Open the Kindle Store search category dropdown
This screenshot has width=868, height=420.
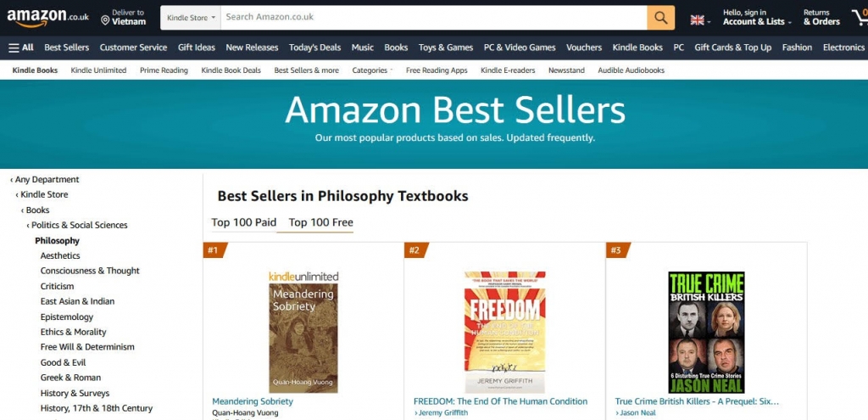(x=191, y=17)
